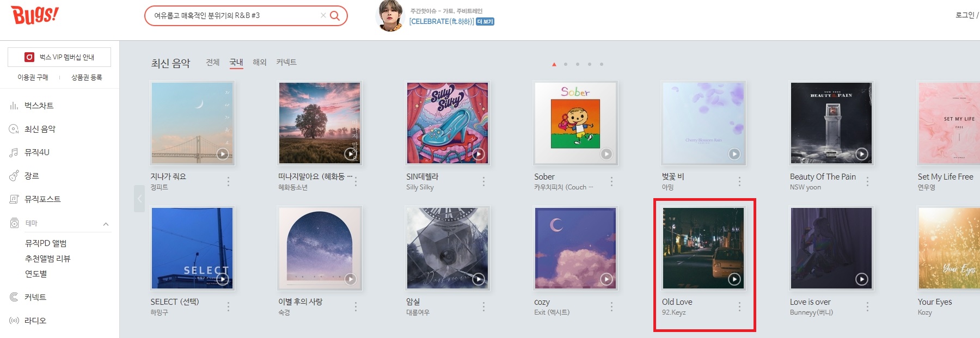This screenshot has height=338, width=980.
Task: Clear the search field with X icon
Action: [323, 15]
